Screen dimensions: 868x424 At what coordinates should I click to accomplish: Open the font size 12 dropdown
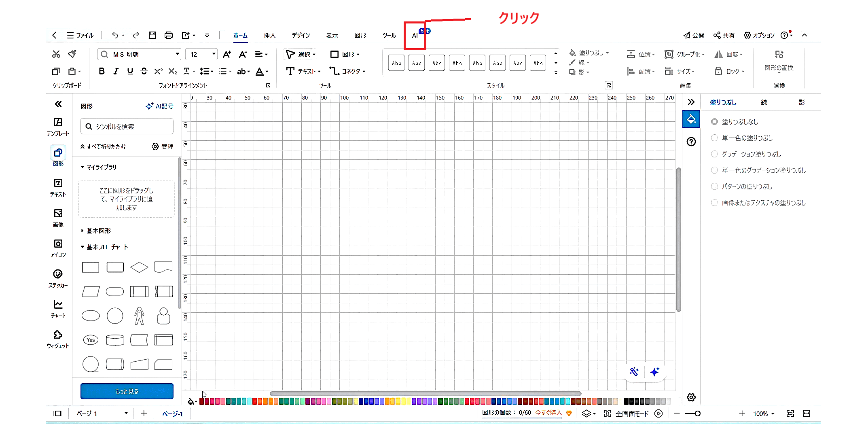(x=214, y=54)
